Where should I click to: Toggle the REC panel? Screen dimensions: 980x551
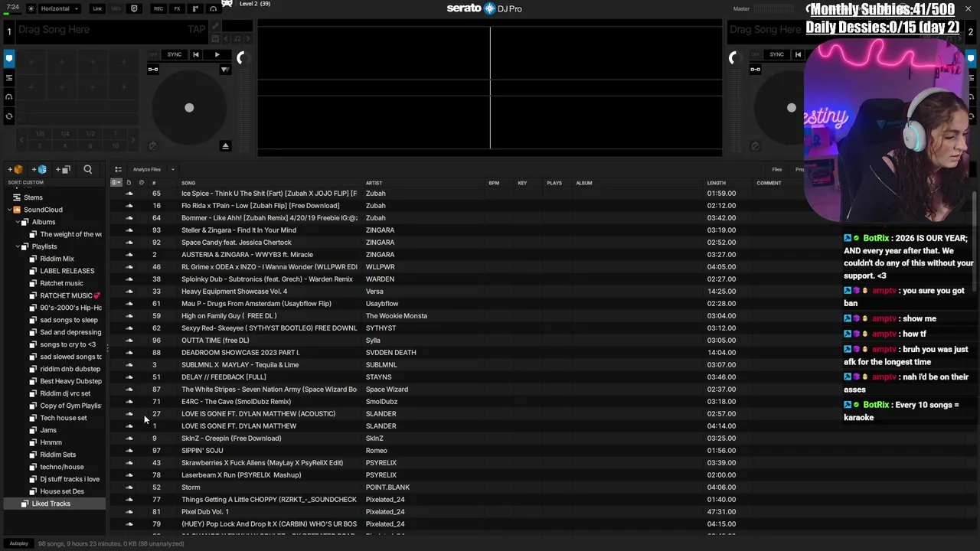(158, 8)
